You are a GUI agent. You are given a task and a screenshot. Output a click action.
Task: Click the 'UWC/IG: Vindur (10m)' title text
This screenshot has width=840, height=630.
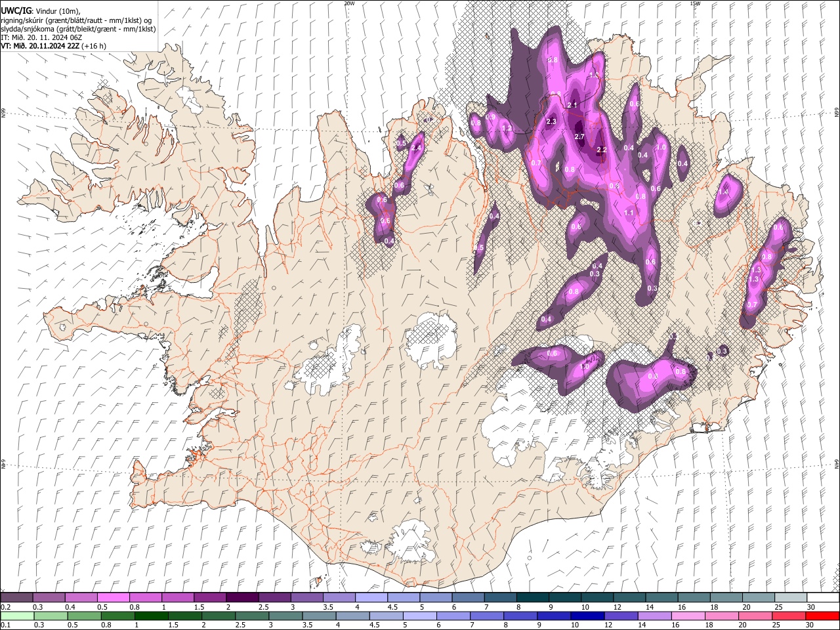41,10
